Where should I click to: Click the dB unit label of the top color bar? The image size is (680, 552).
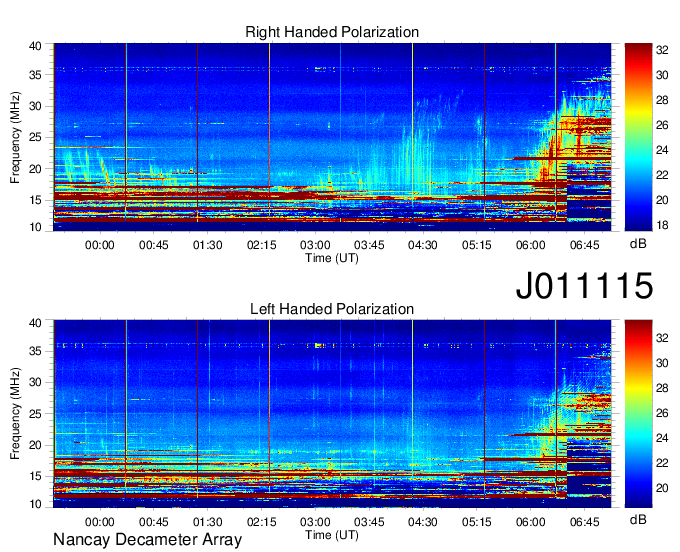coord(638,244)
